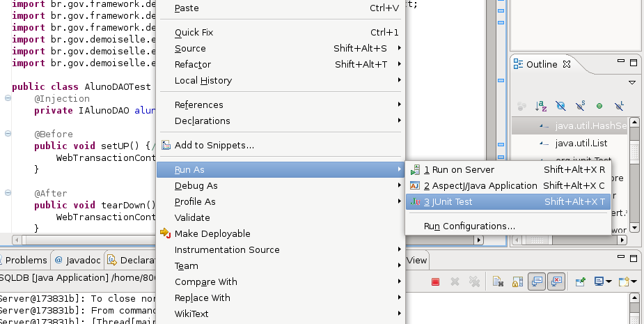Screen dimensions: 644x324
Task: Click Hide Local Types icon in Outline
Action: coord(618,107)
